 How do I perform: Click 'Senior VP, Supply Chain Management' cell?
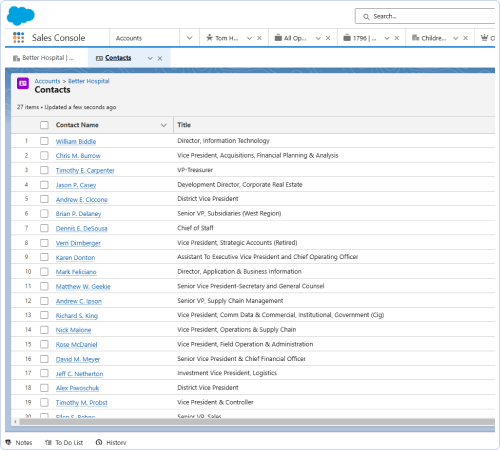click(x=230, y=301)
